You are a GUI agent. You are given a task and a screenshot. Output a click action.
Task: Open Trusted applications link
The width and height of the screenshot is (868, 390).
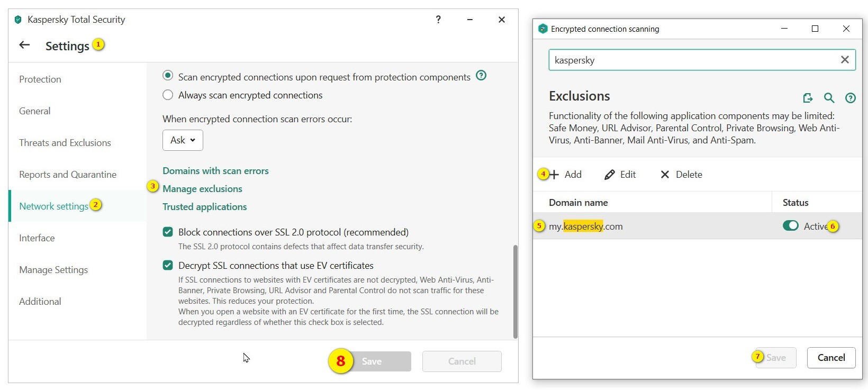click(205, 207)
